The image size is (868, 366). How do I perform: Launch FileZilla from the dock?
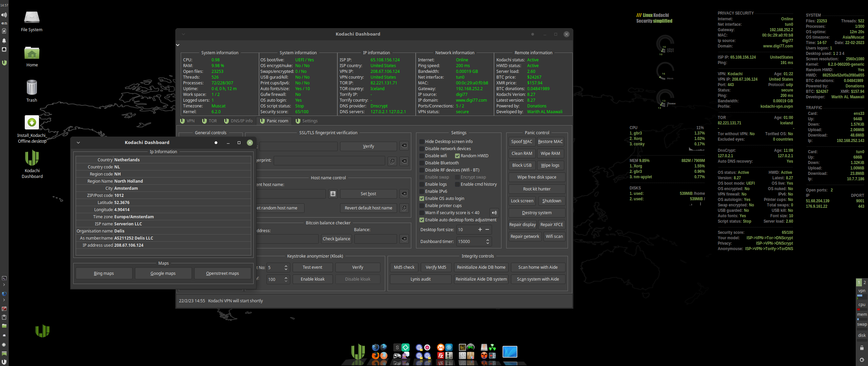(440, 355)
